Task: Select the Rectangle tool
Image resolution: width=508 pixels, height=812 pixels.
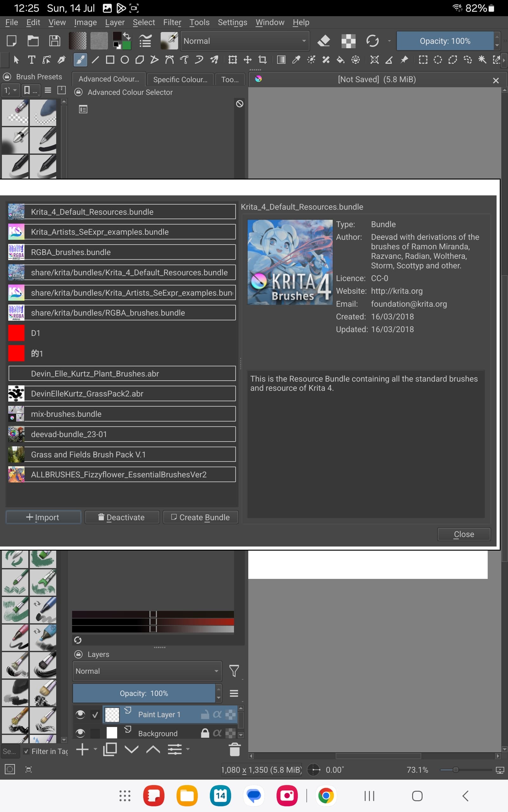Action: [110, 60]
